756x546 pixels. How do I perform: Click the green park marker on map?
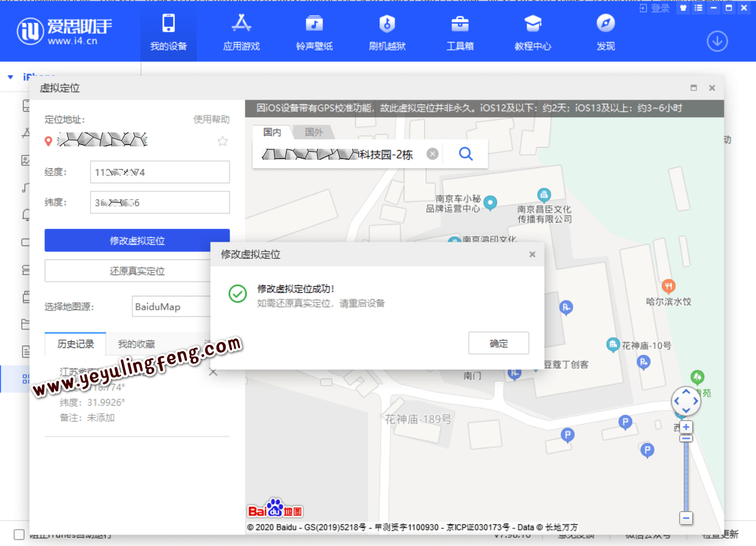[698, 377]
